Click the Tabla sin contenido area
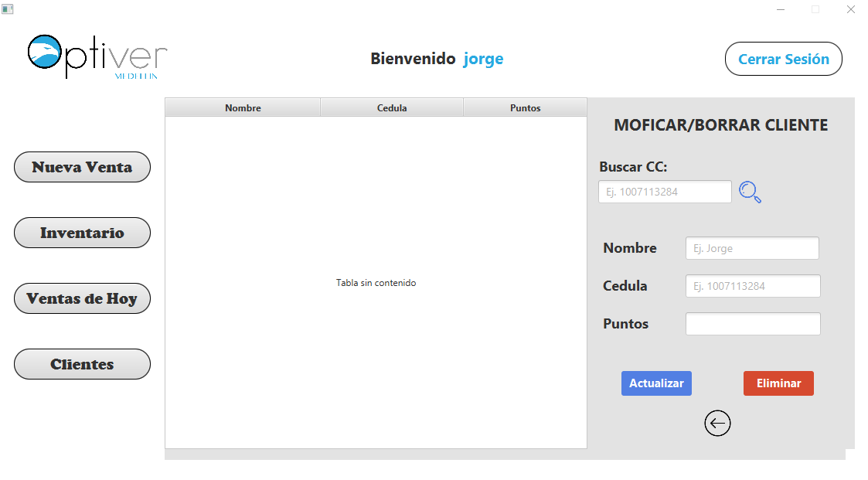Viewport: 868px width, 480px height. coord(376,283)
